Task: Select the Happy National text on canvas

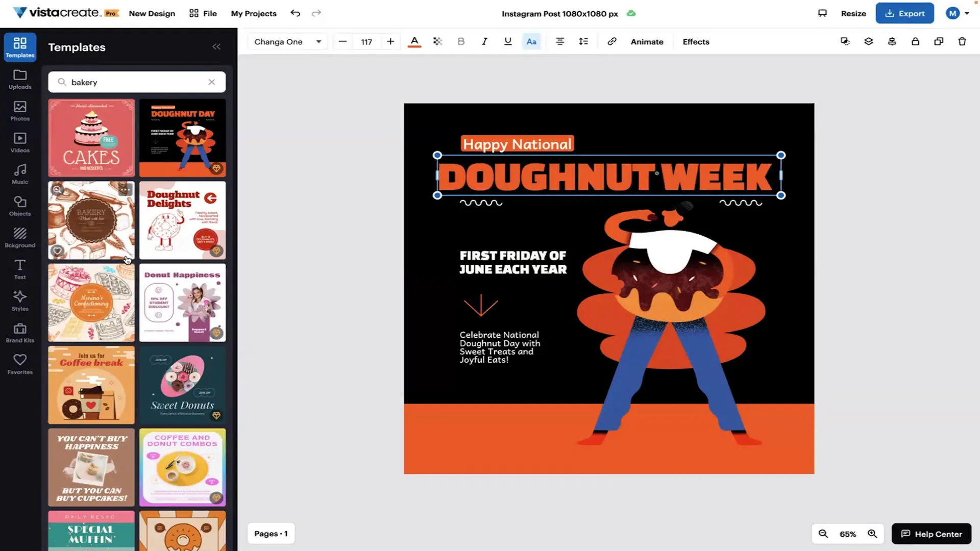Action: coord(517,144)
